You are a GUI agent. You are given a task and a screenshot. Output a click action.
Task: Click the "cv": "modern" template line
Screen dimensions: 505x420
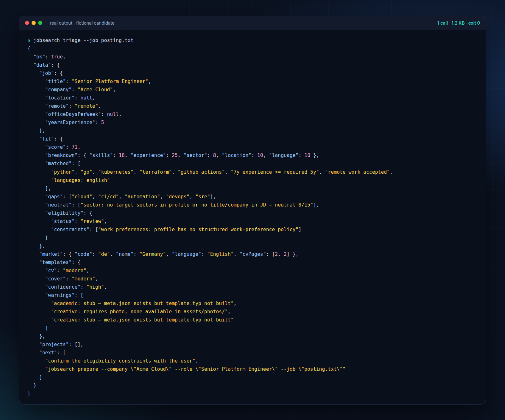point(67,271)
